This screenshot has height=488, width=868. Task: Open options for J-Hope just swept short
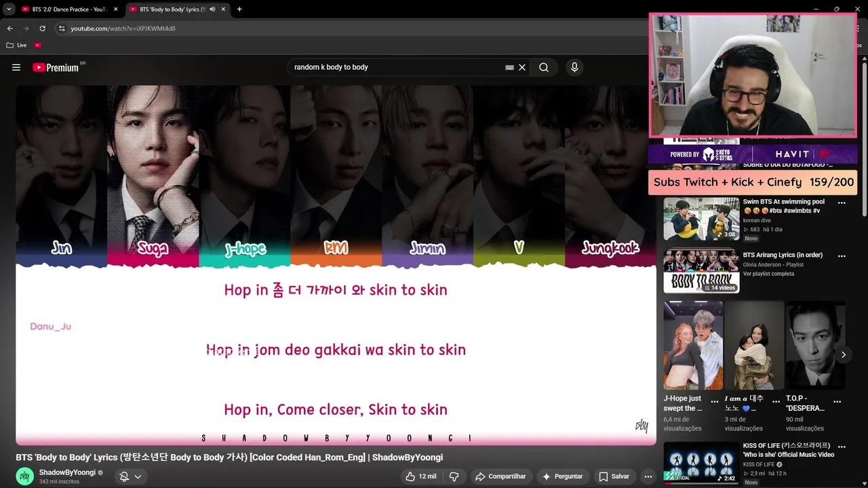[715, 403]
